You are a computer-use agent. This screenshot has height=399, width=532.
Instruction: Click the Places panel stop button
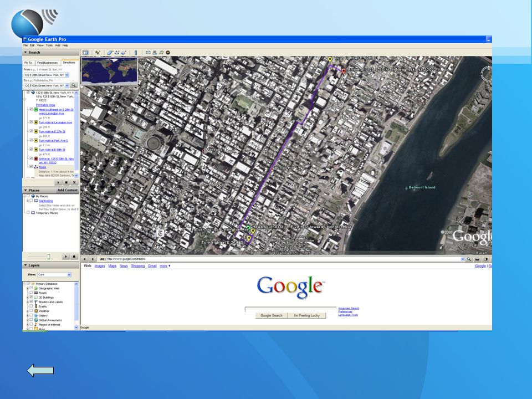74,257
